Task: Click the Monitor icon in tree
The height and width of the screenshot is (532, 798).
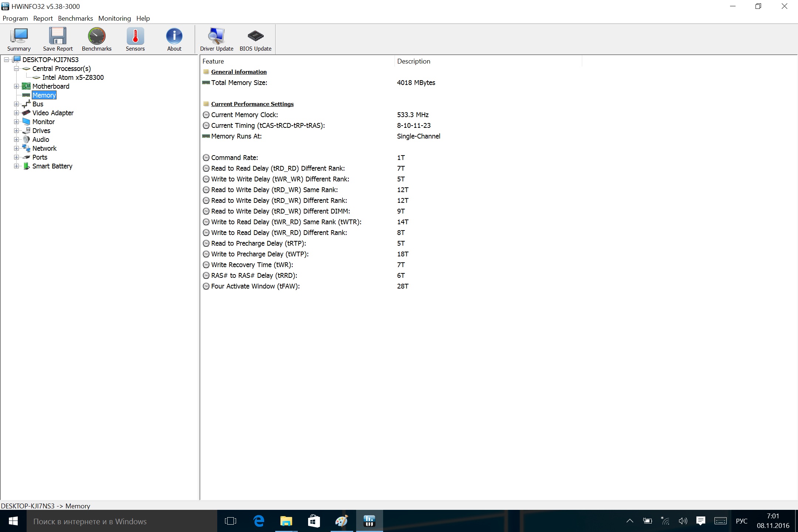Action: click(26, 122)
